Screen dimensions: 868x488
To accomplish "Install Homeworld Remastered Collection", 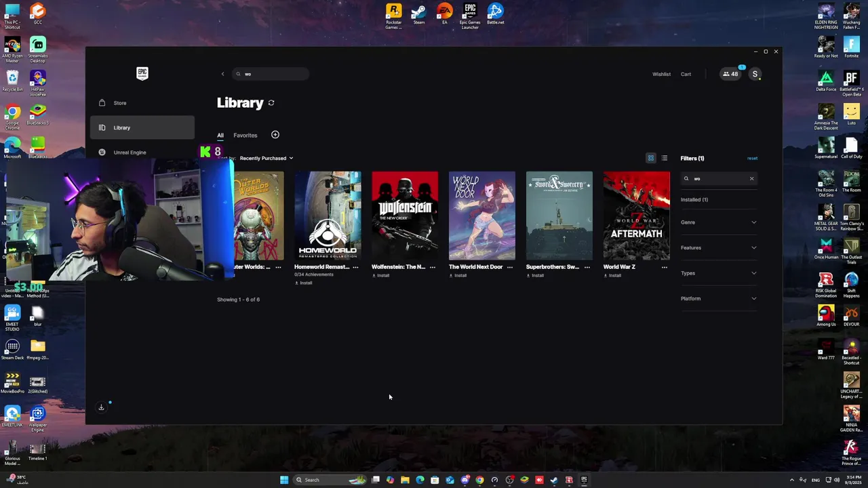I will [x=304, y=283].
